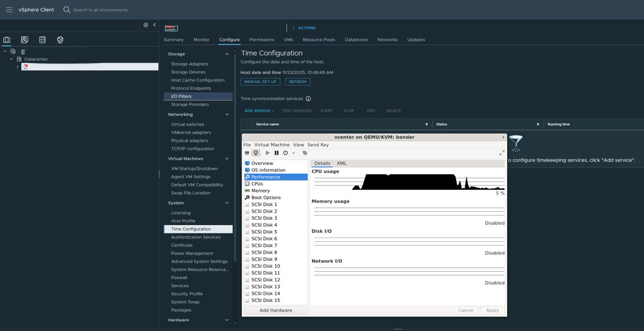
Task: Collapse the System section
Action: (x=227, y=203)
